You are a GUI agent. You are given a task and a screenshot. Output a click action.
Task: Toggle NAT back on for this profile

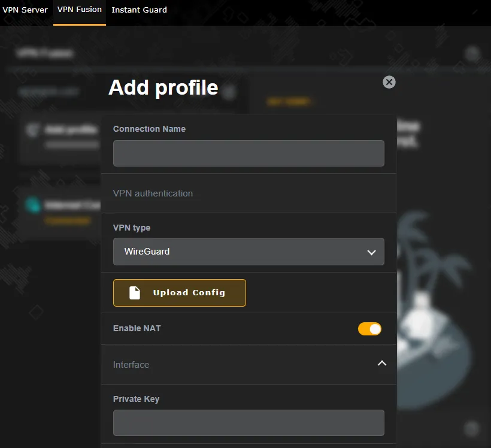coord(369,329)
